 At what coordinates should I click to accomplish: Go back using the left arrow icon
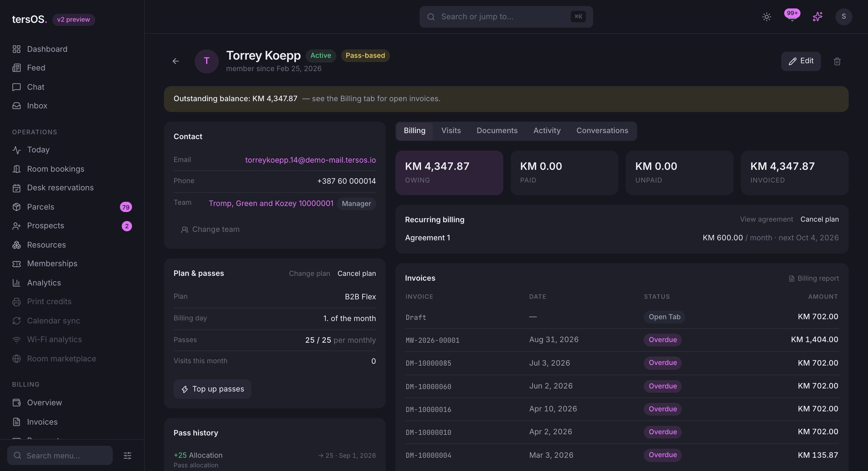(175, 61)
